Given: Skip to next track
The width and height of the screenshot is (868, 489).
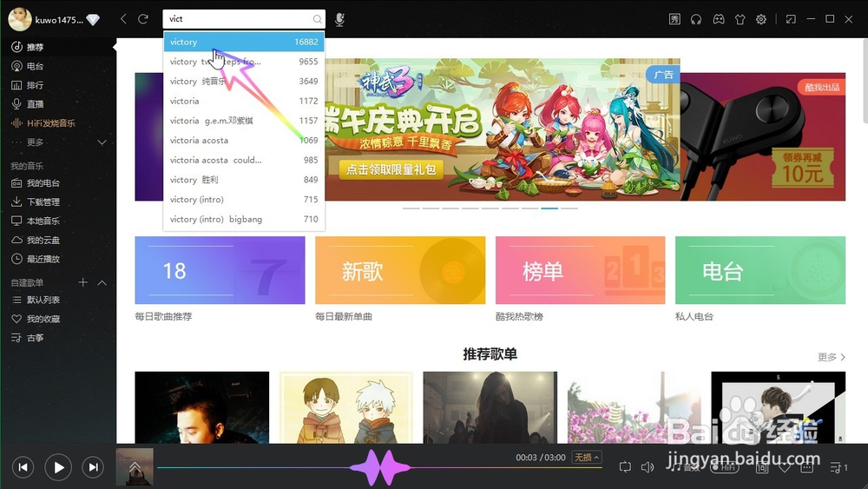Looking at the screenshot, I should [93, 467].
